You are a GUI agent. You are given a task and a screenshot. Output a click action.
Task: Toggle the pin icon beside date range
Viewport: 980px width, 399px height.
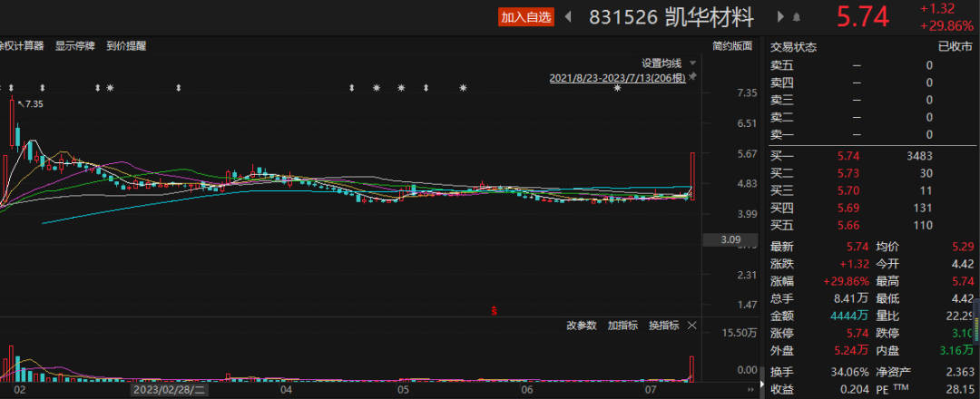[692, 77]
